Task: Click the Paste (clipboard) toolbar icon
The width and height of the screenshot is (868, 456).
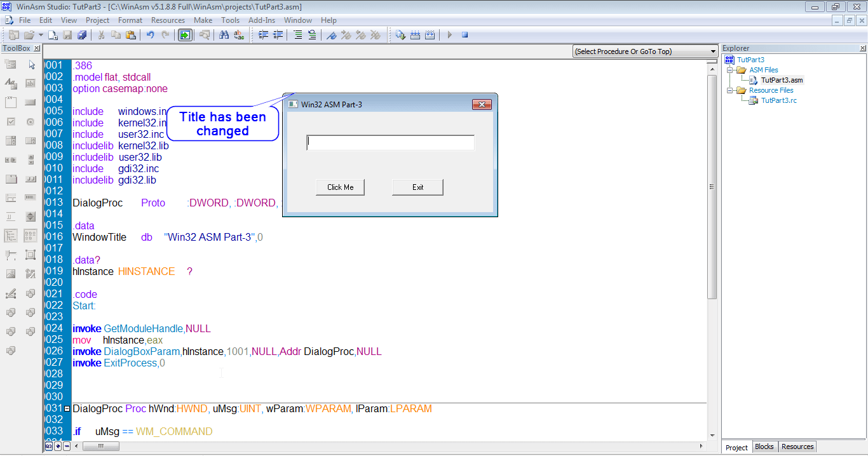Action: click(x=130, y=35)
